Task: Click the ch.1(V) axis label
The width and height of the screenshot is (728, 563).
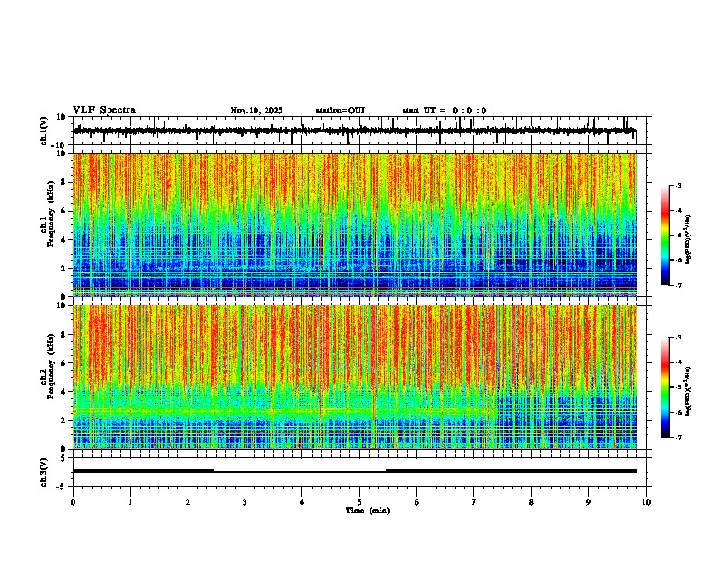Action: (x=44, y=131)
